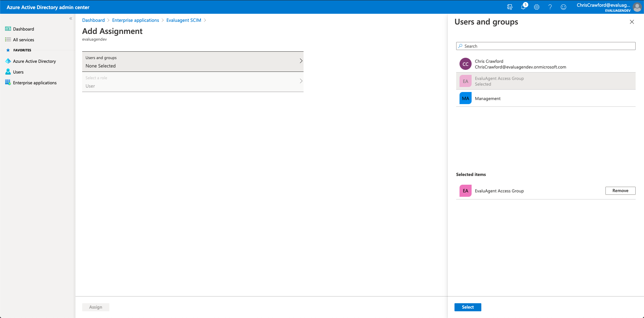Close the Users and groups panel
Screen dimensions: 644x318
pyautogui.click(x=632, y=22)
